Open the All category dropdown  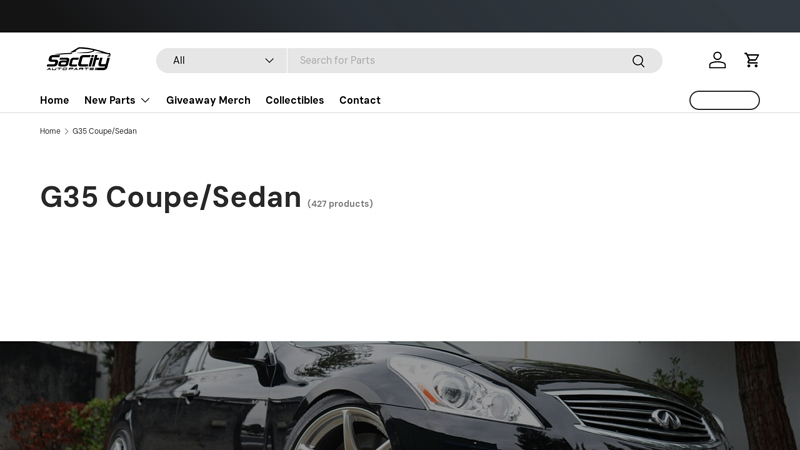click(x=222, y=61)
